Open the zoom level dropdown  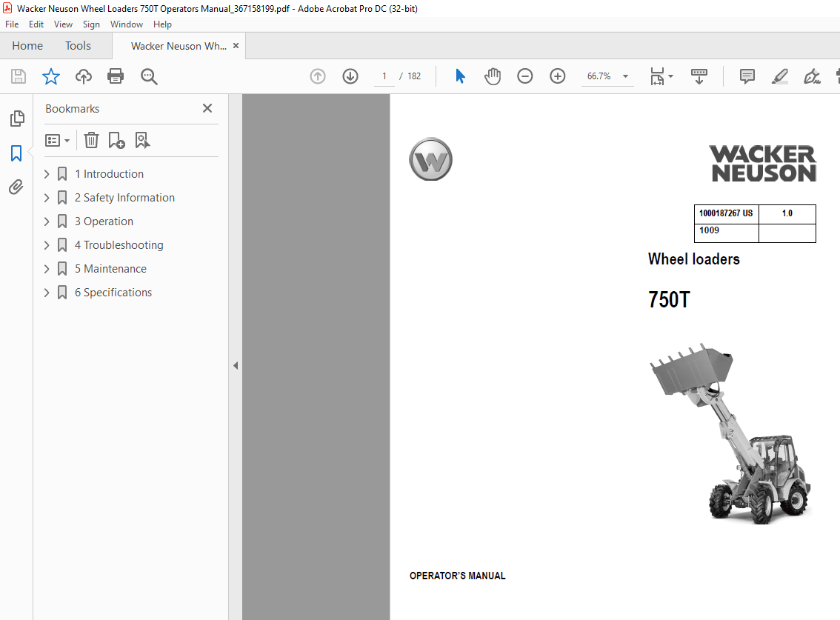624,76
